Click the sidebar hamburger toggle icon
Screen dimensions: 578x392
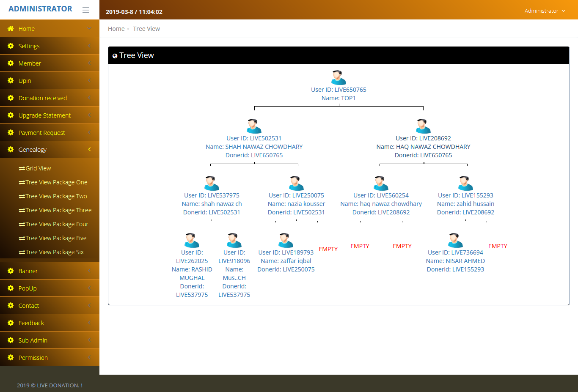coord(86,10)
